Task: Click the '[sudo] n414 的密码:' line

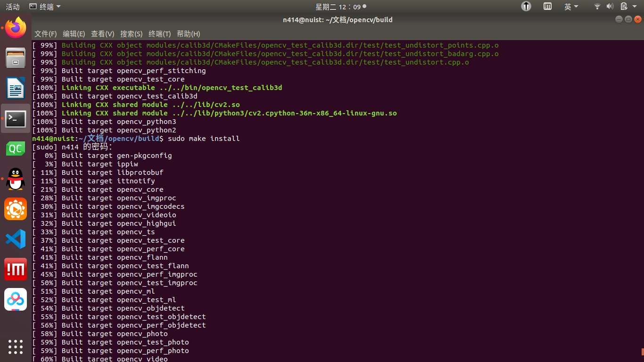Action: 72,147
